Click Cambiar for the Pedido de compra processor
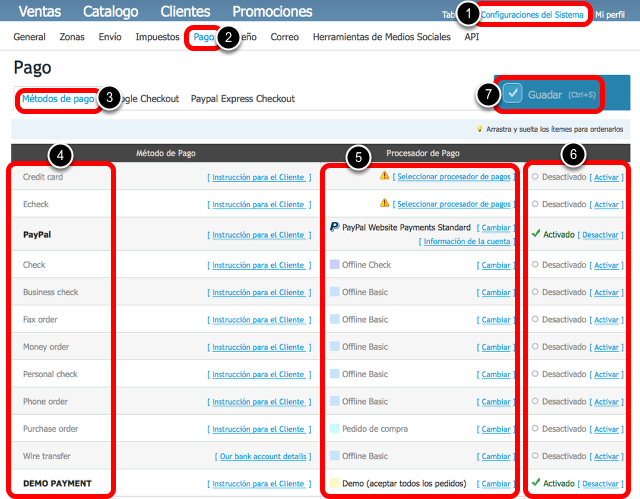Screen dimensions: 640x499 tap(495, 428)
